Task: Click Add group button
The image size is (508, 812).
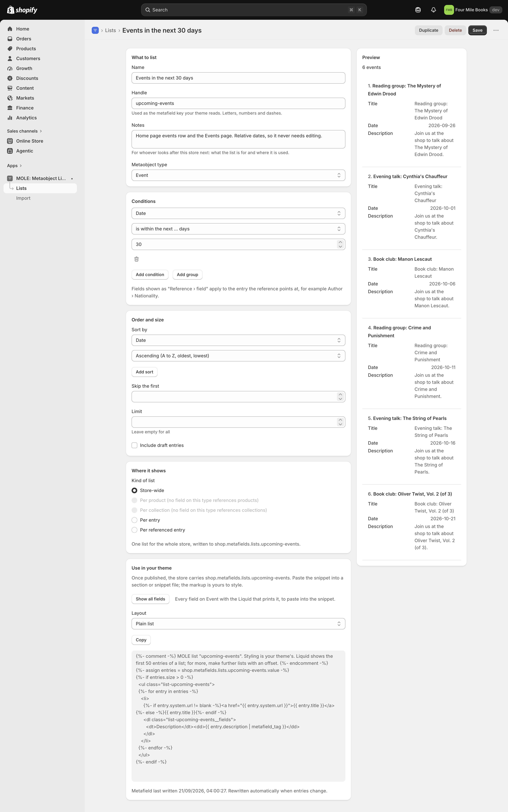Action: coord(188,274)
